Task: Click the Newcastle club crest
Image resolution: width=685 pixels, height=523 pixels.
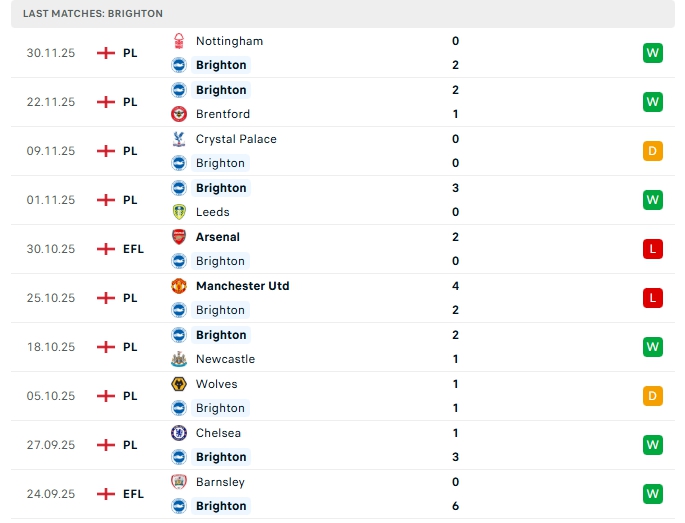Action: [x=178, y=359]
